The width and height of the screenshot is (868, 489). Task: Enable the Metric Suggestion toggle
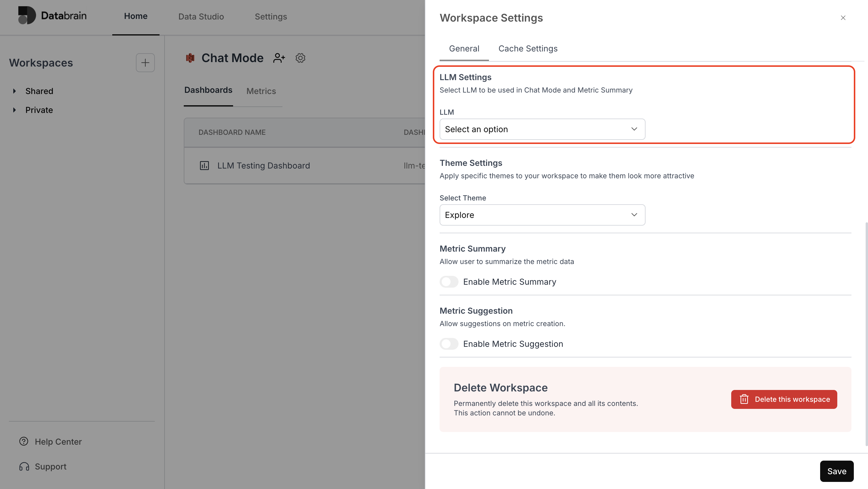coord(449,344)
